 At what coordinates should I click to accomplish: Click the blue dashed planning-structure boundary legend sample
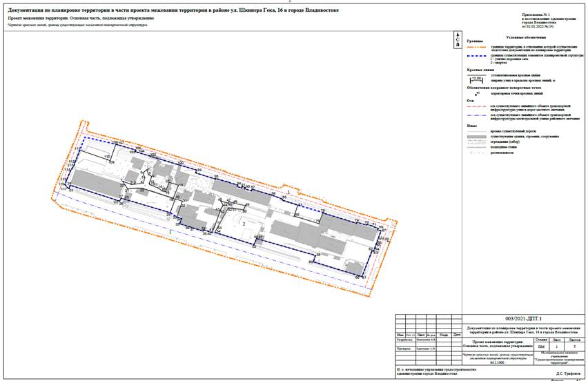click(x=476, y=56)
